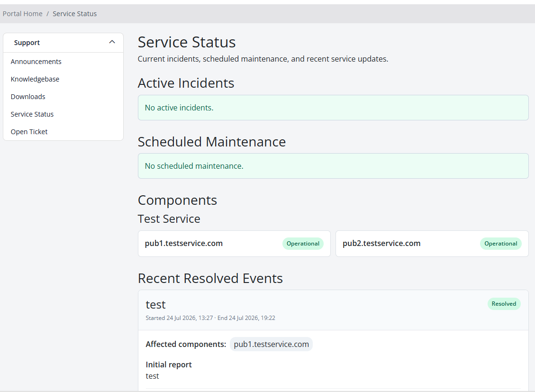Screen dimensions: 535x392
Task: Open Ticket link in Support menu
Action: coord(29,132)
